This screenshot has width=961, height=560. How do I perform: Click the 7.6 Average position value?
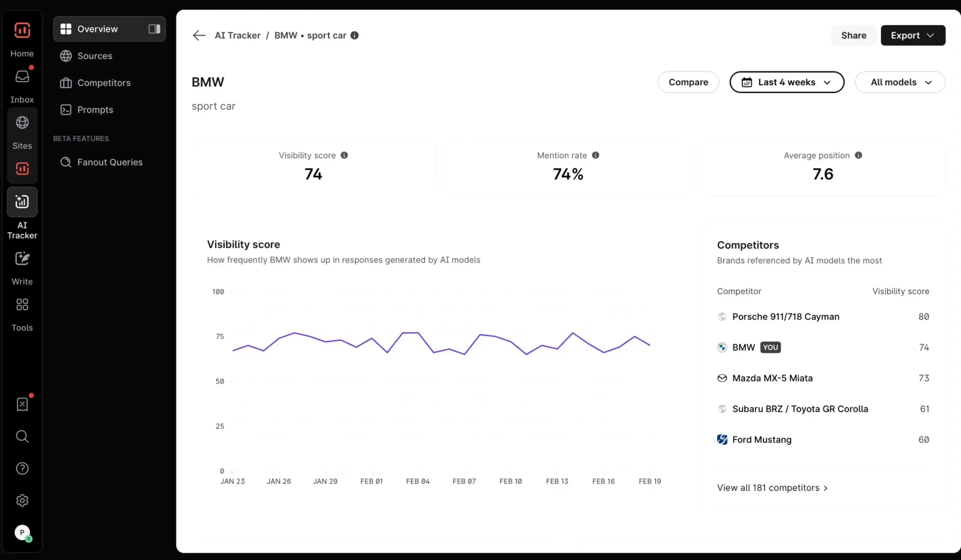[823, 174]
